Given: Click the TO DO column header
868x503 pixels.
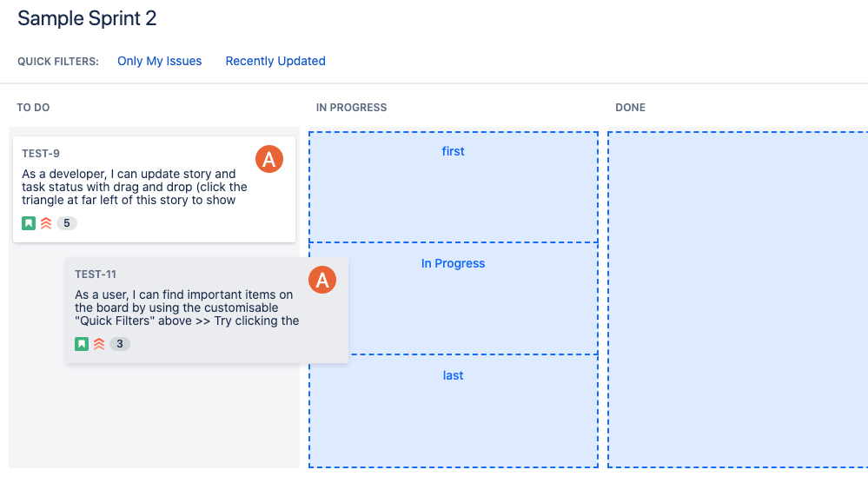Looking at the screenshot, I should (33, 108).
